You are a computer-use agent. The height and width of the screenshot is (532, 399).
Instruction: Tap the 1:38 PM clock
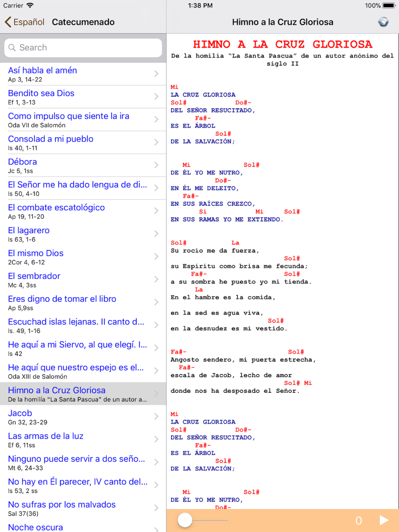tap(200, 6)
